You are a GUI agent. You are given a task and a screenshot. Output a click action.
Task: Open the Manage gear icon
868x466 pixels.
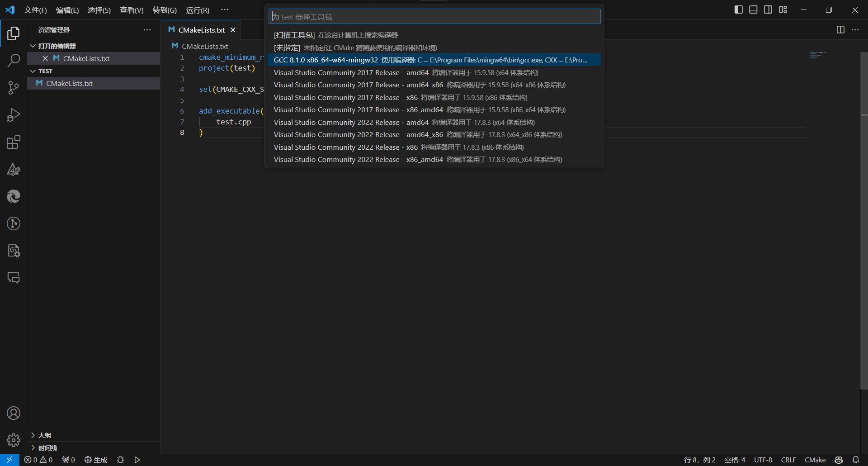(14, 440)
